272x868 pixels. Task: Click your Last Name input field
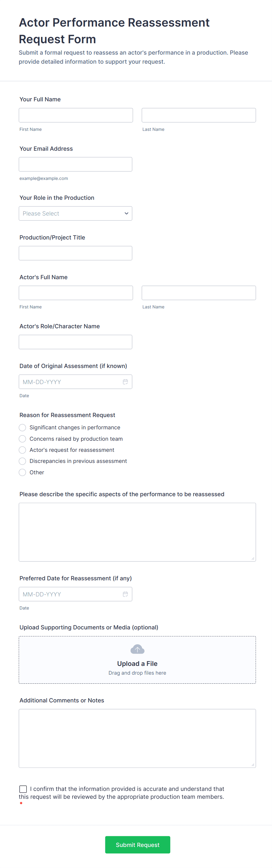tap(198, 115)
